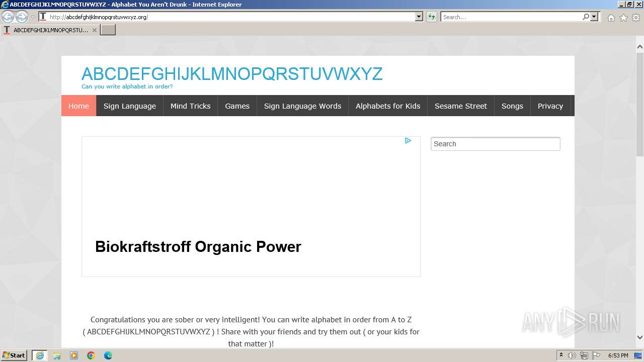
Task: Open the Home icon in browser toolbar
Action: 611,18
